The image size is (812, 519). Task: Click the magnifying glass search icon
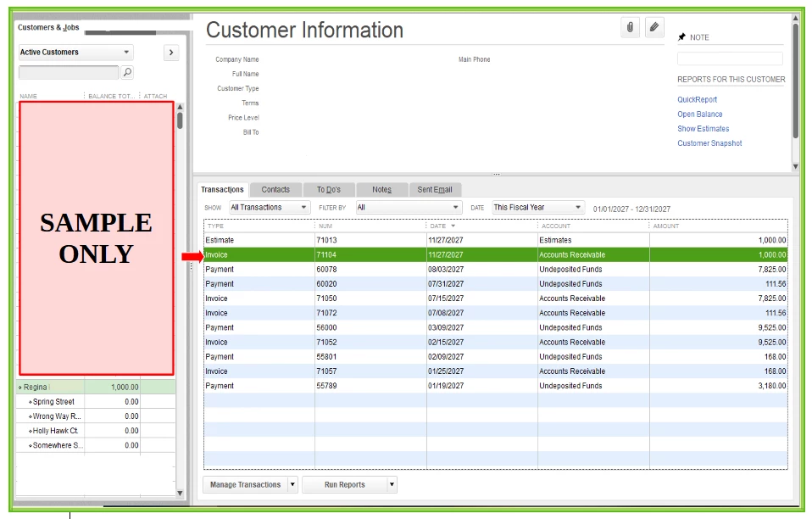tap(127, 72)
